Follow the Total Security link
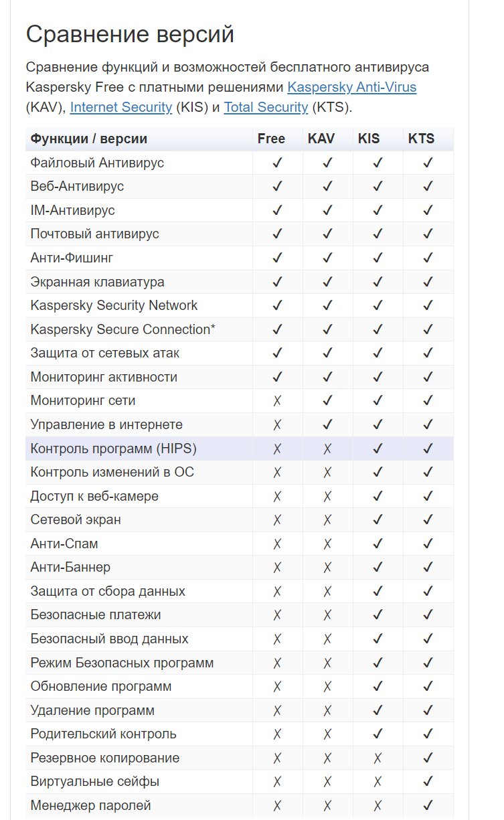Image resolution: width=504 pixels, height=820 pixels. click(x=266, y=107)
